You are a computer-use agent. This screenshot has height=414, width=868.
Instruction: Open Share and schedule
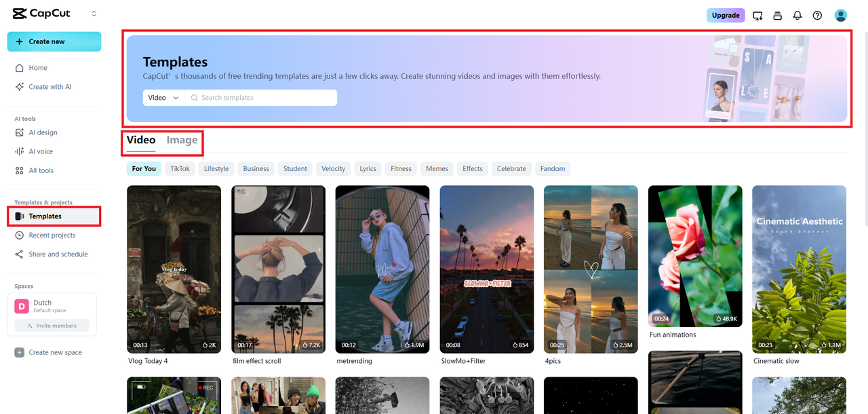click(x=58, y=254)
